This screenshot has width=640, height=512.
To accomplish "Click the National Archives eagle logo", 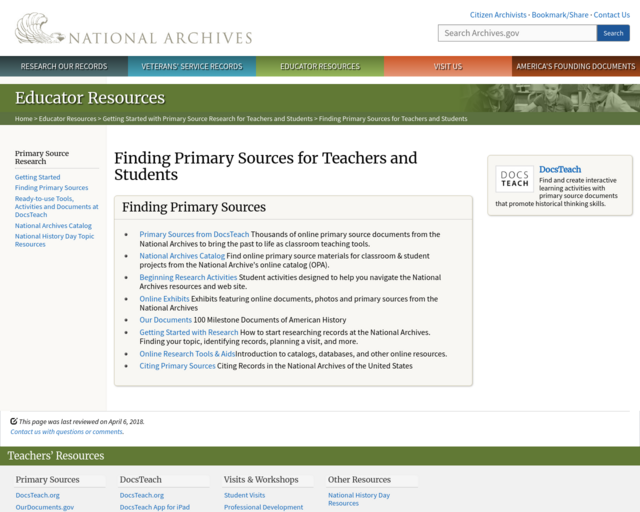I will (x=40, y=29).
